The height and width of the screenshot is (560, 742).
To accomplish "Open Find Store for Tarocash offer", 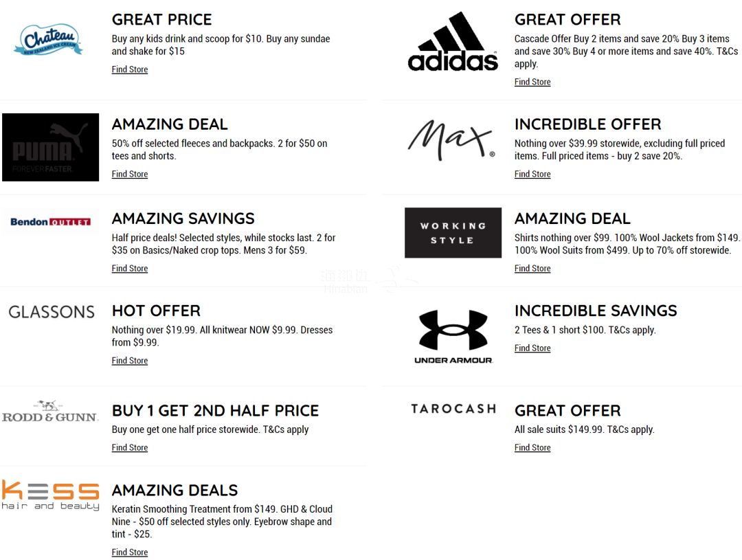I will pyautogui.click(x=532, y=447).
